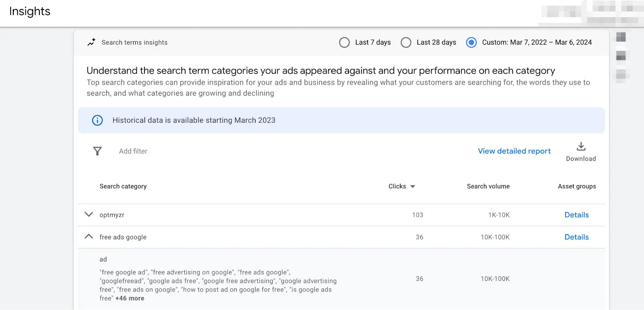644x310 pixels.
Task: Click the Insights page title
Action: coord(30,11)
